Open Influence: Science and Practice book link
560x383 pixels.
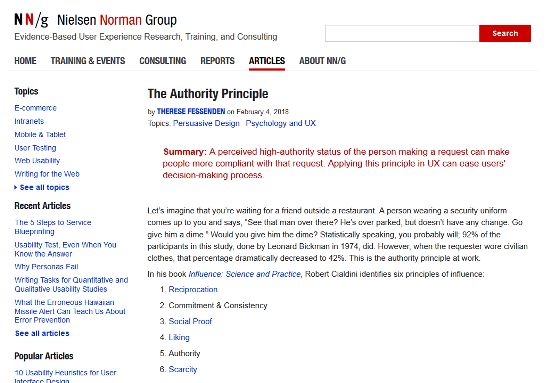[245, 274]
